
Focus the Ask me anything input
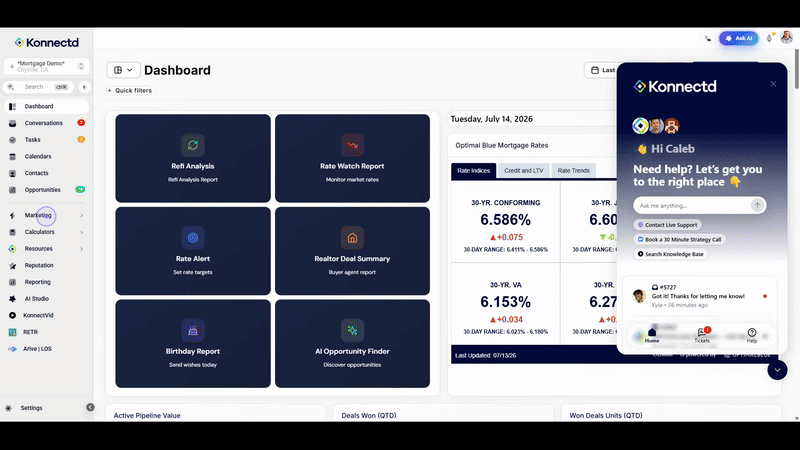(x=693, y=206)
